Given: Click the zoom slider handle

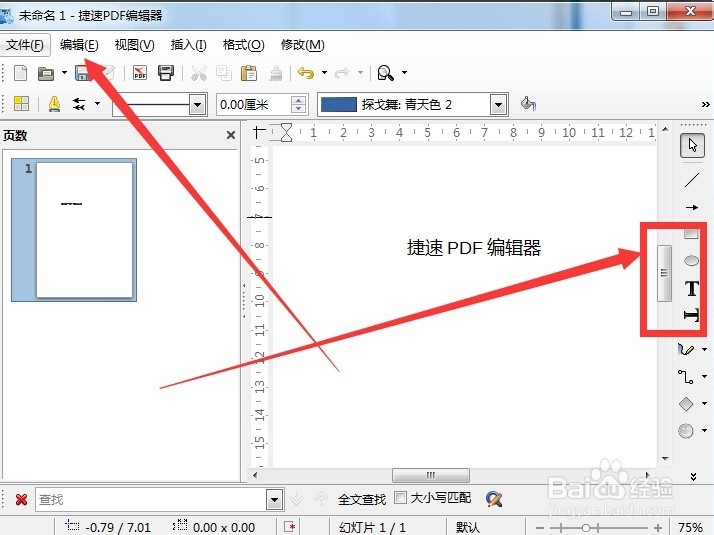Looking at the screenshot, I should (x=586, y=528).
